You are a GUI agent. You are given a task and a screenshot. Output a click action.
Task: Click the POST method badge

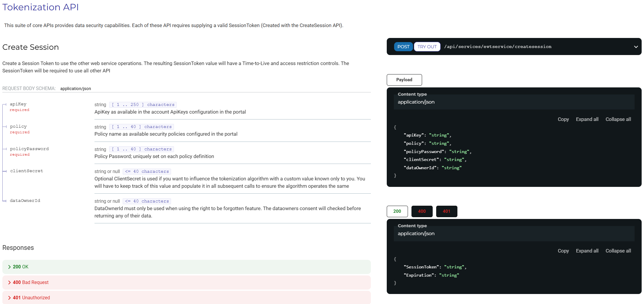(403, 47)
